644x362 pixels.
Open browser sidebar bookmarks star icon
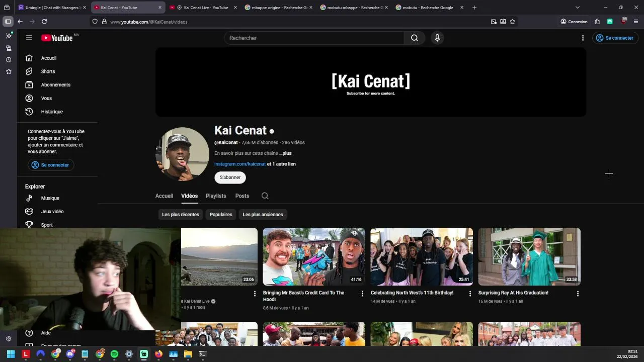click(9, 72)
